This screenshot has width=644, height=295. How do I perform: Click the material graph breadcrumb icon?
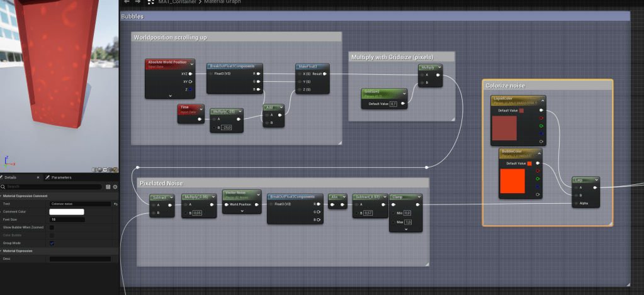point(151,2)
